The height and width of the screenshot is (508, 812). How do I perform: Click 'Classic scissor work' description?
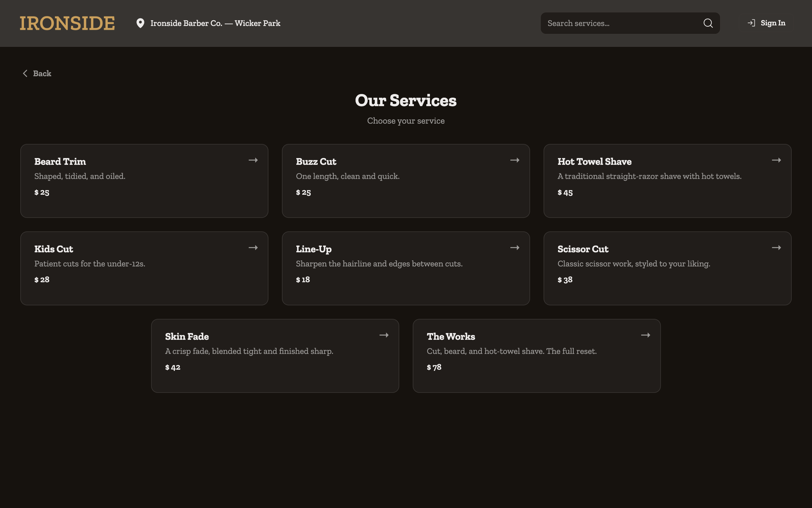point(634,263)
